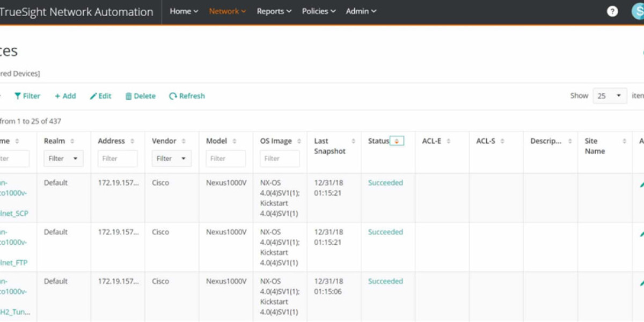Change the Show items count dropdown

click(x=610, y=96)
